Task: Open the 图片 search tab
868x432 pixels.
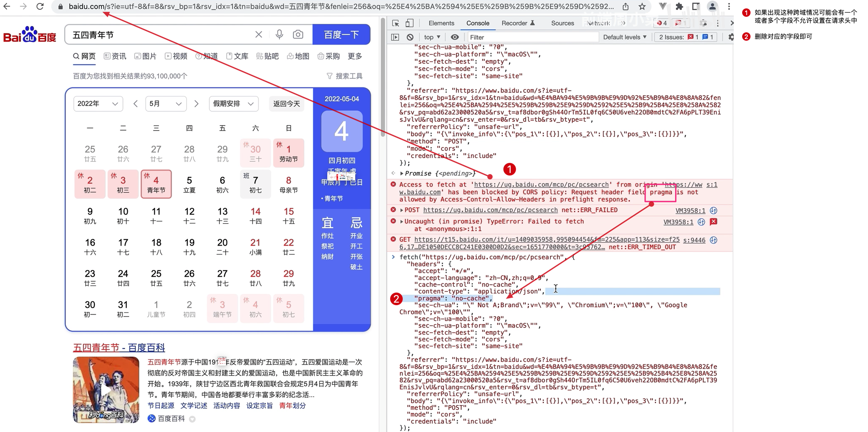Action: click(x=145, y=56)
